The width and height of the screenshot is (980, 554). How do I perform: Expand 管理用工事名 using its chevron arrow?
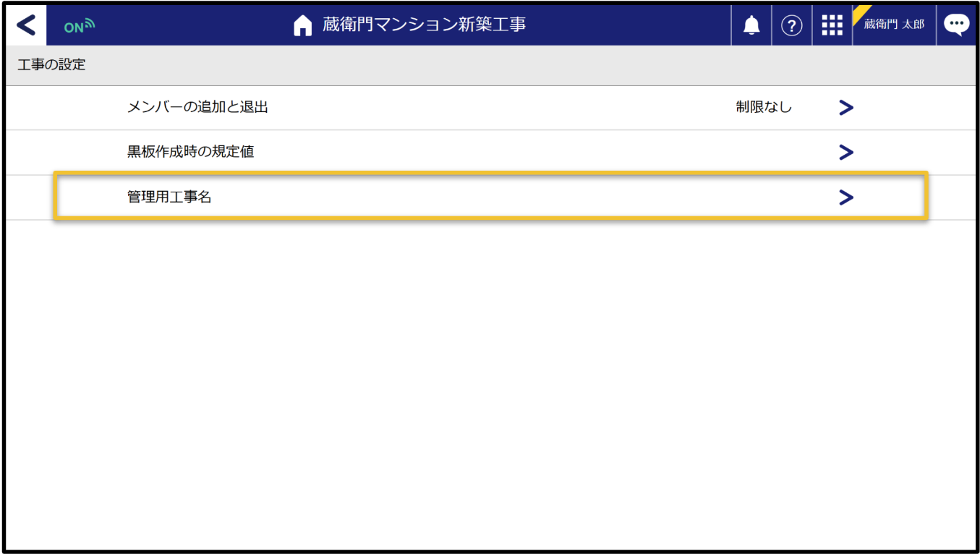coord(845,197)
